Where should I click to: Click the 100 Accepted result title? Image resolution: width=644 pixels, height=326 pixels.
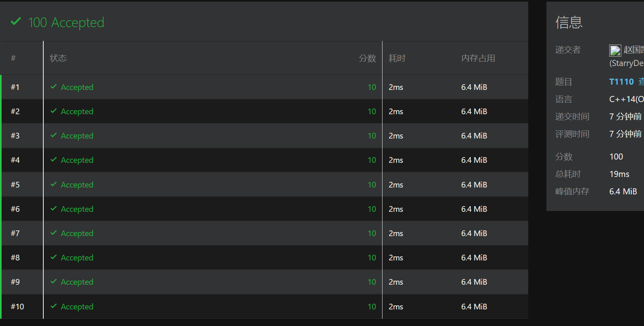click(66, 22)
